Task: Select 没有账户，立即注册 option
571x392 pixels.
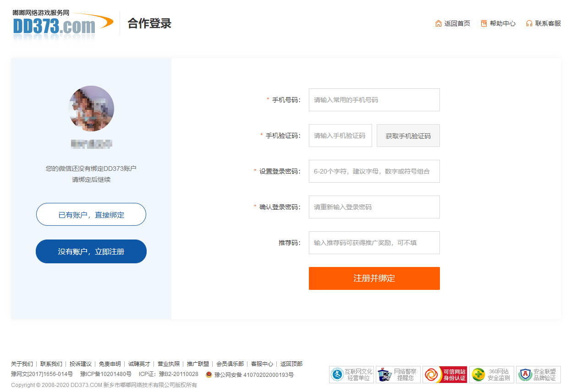Action: (x=91, y=251)
